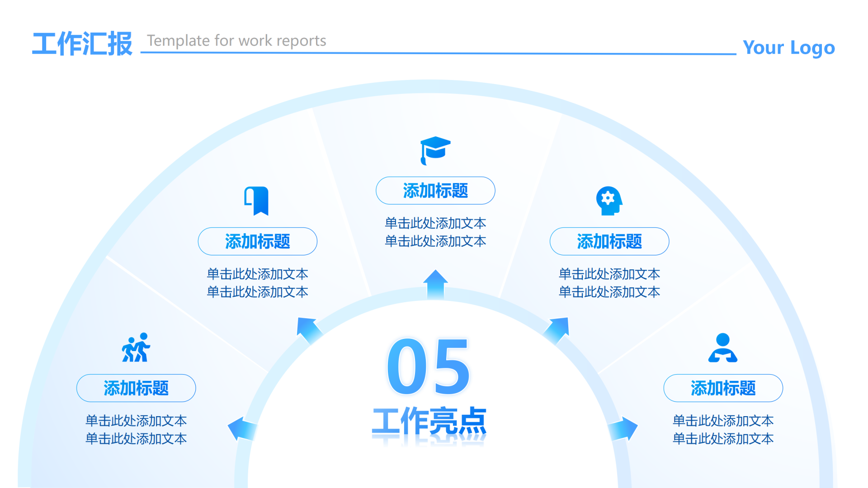The width and height of the screenshot is (868, 488).
Task: Click the top center 添加标题 pill
Action: (435, 191)
